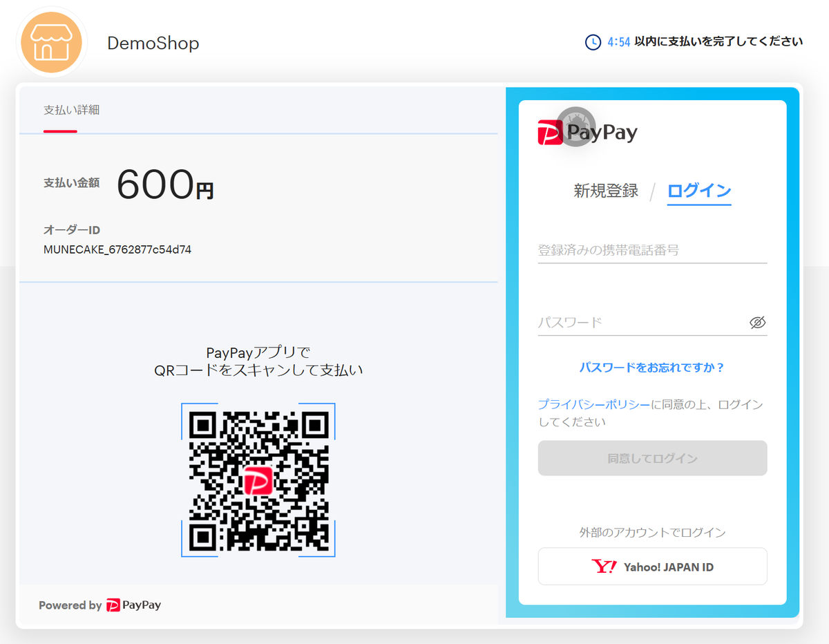Click the DemoShop shop name
The height and width of the screenshot is (644, 829).
(153, 43)
